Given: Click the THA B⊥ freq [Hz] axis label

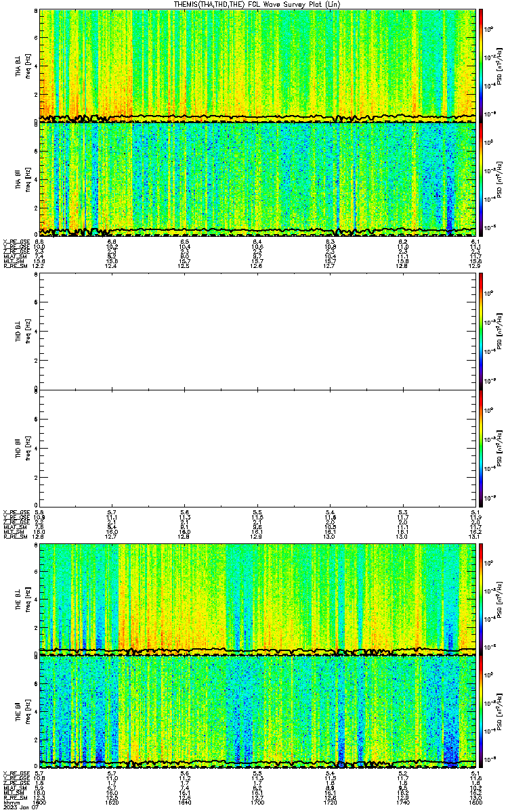Looking at the screenshot, I should point(27,65).
